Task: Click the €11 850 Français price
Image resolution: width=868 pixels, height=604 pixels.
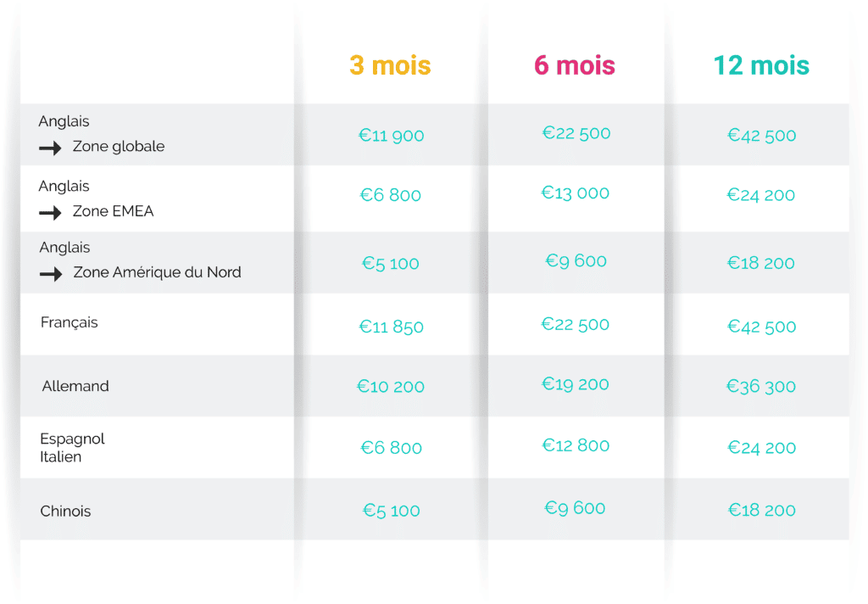Action: click(x=392, y=327)
